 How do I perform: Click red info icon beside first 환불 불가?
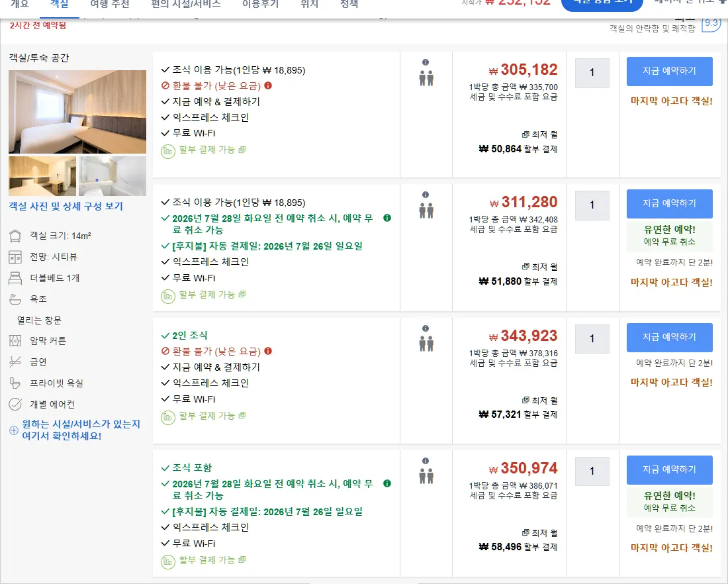coord(268,85)
